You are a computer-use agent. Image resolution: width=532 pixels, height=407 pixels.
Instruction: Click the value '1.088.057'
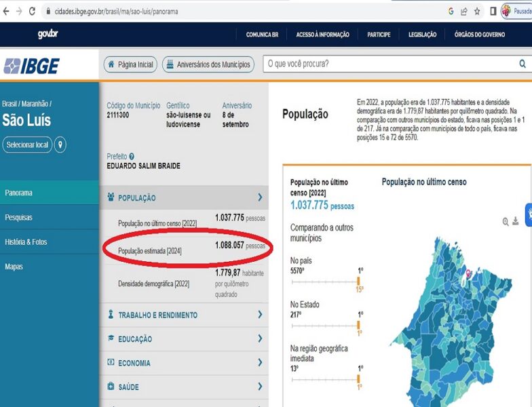click(229, 245)
